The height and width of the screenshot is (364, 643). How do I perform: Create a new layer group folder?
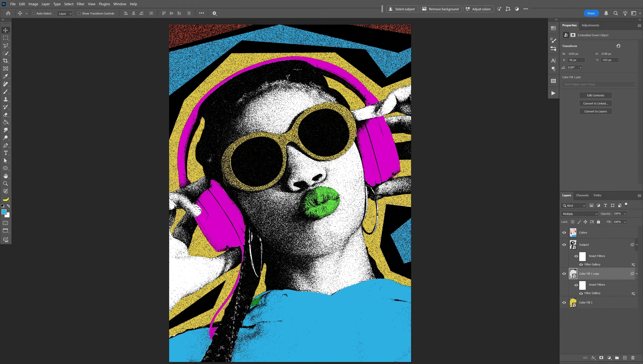(617, 358)
